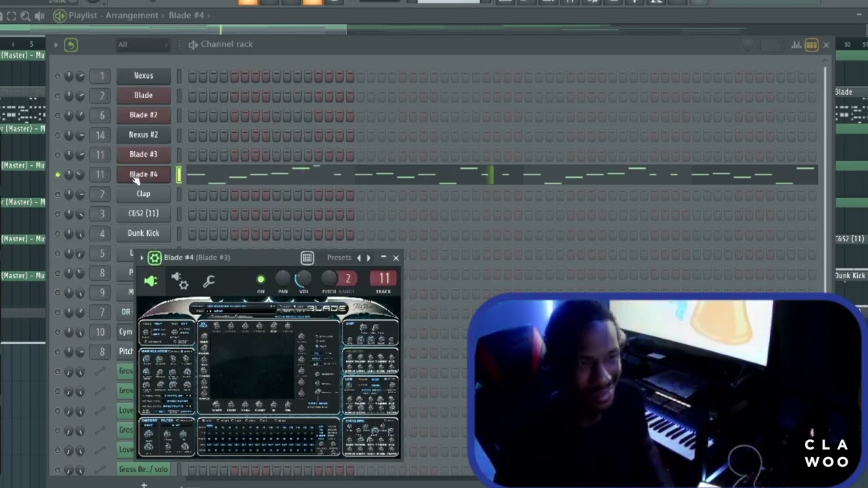The height and width of the screenshot is (488, 868).
Task: Select the Nexus #2 channel button
Action: coord(143,135)
